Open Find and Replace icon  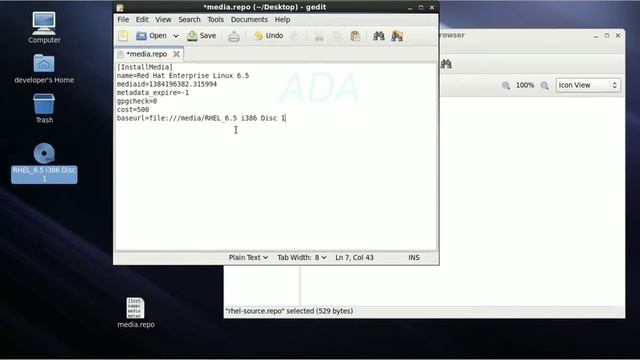(x=397, y=36)
